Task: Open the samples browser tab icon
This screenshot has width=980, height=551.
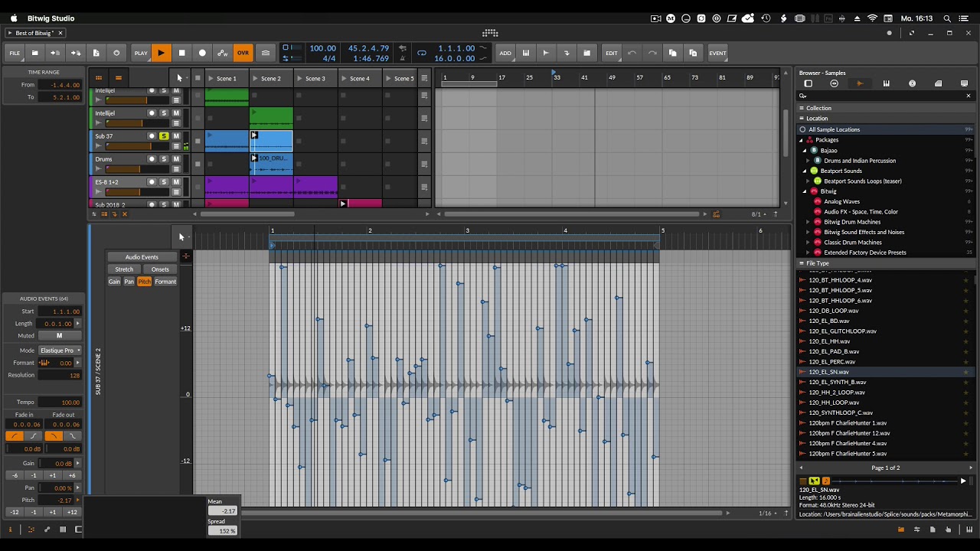Action: (860, 83)
